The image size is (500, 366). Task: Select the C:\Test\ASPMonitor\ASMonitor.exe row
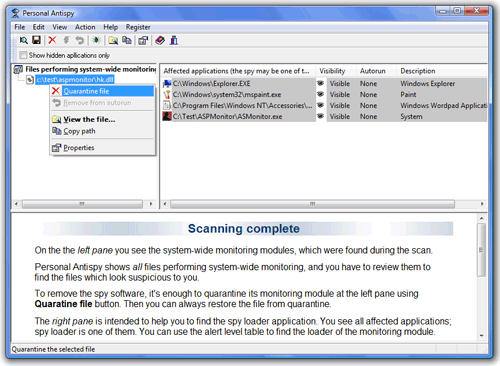[x=324, y=116]
